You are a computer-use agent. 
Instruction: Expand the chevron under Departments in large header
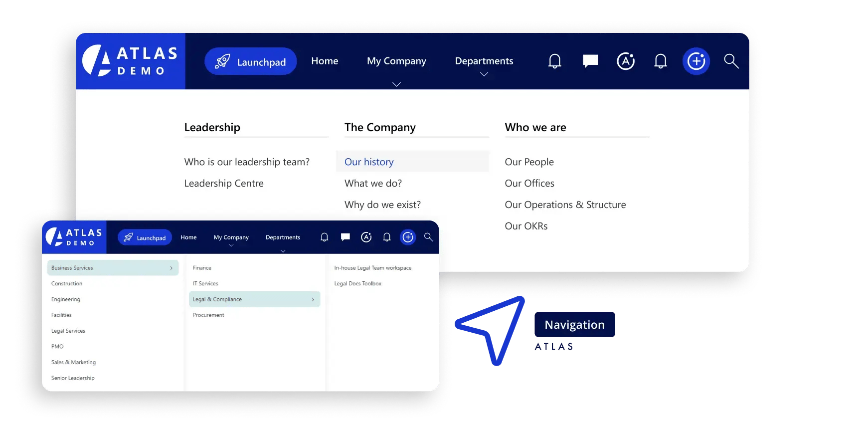[484, 74]
